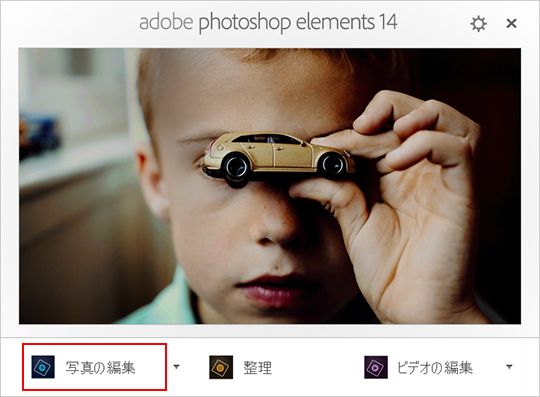Image resolution: width=540 pixels, height=397 pixels.
Task: Click the word 'adobe' in the header
Action: coord(166,22)
